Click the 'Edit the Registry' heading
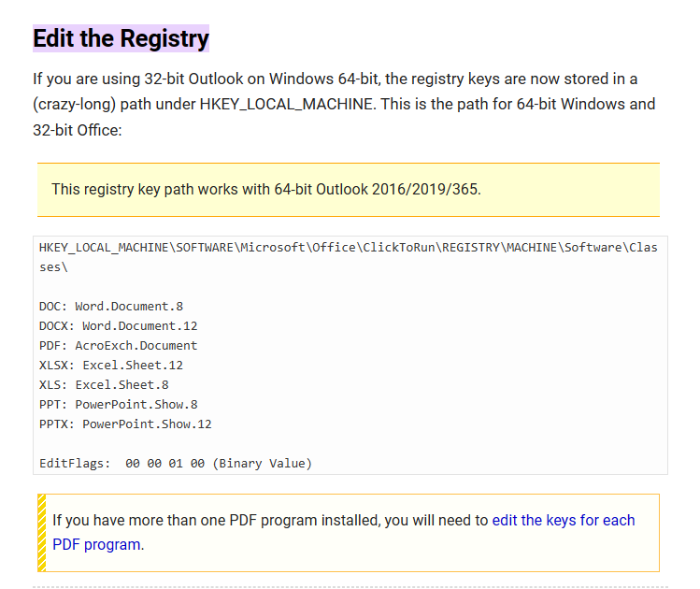Image resolution: width=700 pixels, height=589 pixels. coord(121,38)
